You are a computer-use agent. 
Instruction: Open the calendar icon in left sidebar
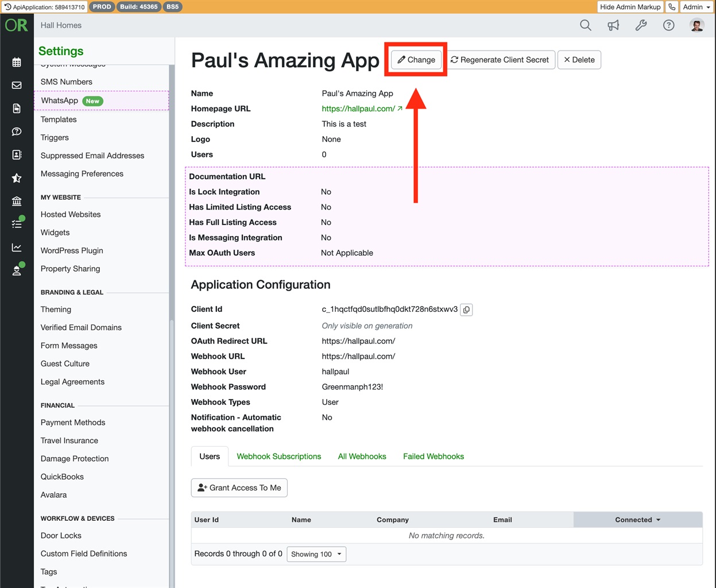(x=17, y=62)
